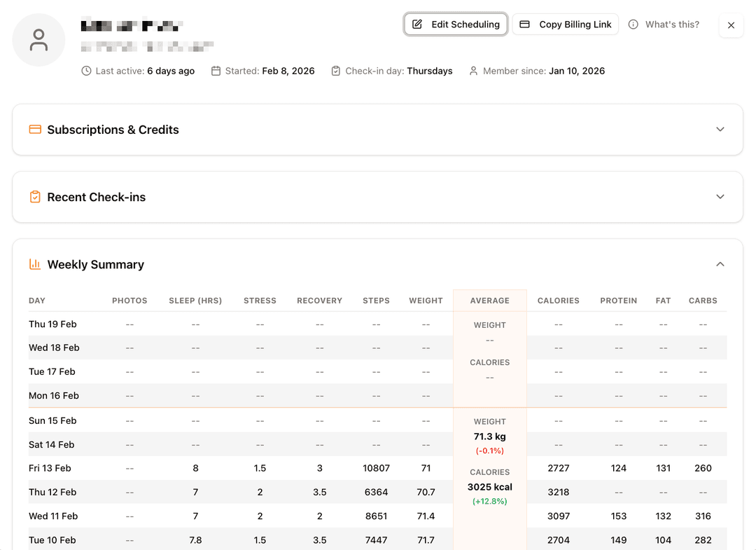756x550 pixels.
Task: Click the 3025 kcal average calories value
Action: click(x=490, y=487)
